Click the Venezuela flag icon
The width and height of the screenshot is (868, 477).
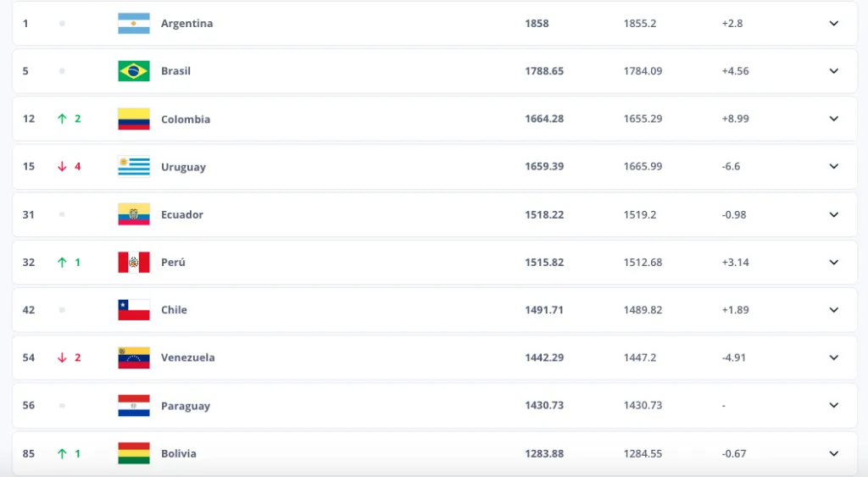(134, 358)
